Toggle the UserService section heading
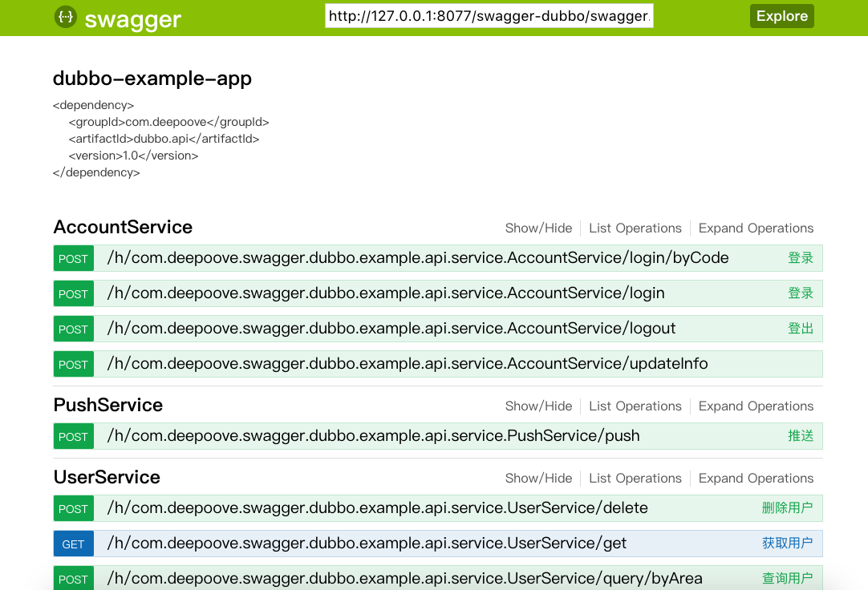 click(x=107, y=477)
